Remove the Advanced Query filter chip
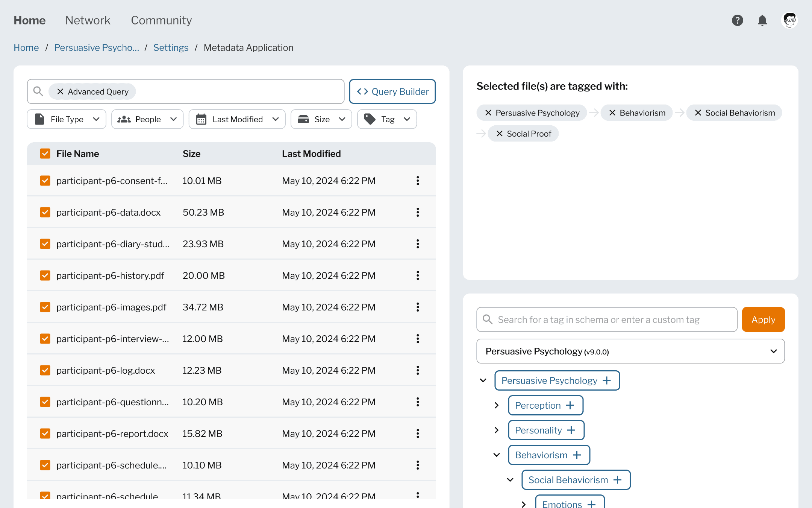 coord(60,91)
